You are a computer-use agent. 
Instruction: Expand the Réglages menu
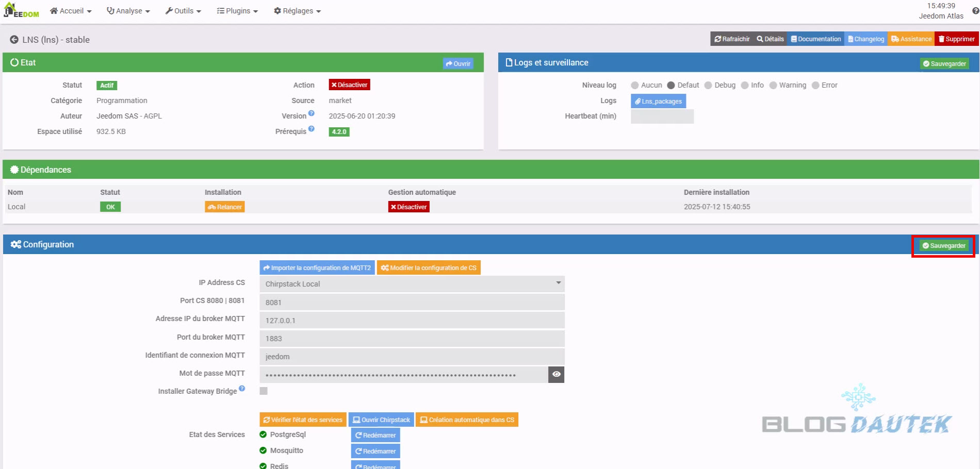(x=297, y=11)
